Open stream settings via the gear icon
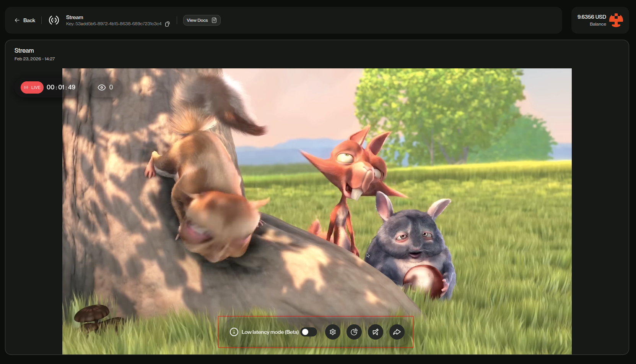Image resolution: width=636 pixels, height=364 pixels. [332, 332]
